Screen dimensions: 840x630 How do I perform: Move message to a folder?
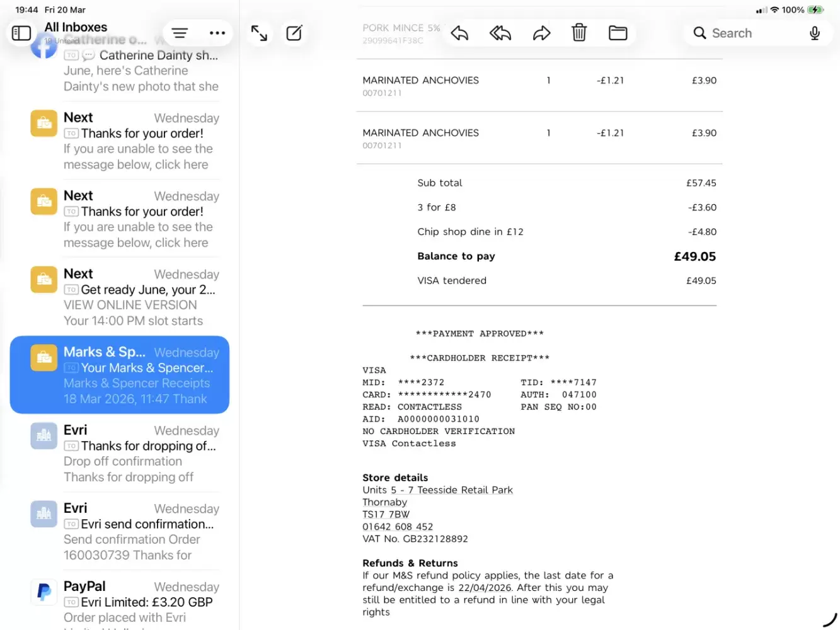618,33
